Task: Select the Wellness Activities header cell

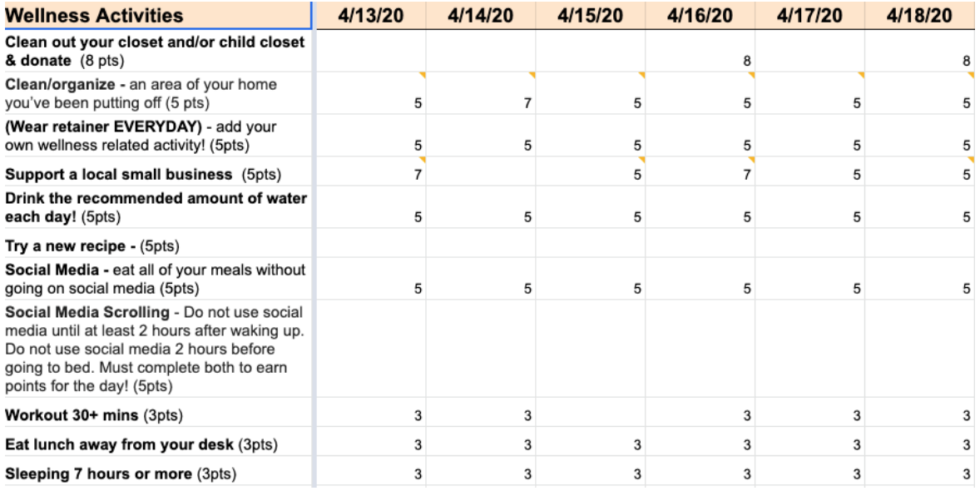Action: (157, 16)
